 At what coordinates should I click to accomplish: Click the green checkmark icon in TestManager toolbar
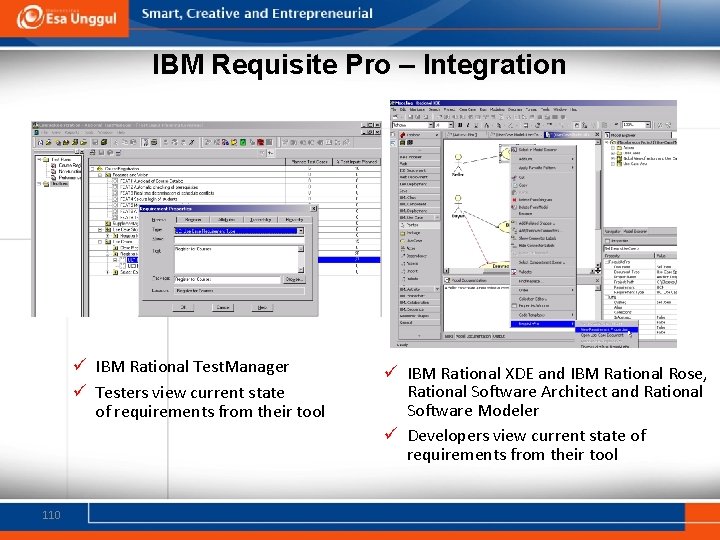[243, 142]
